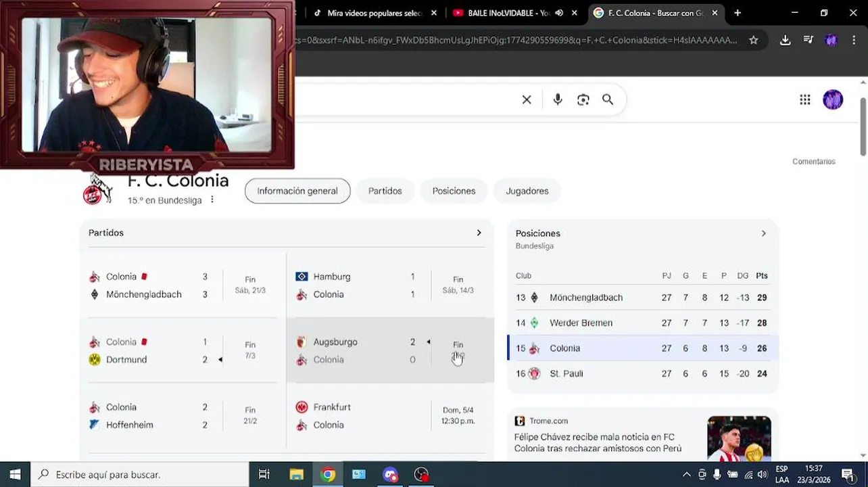Open the ESP LAA language switcher
This screenshot has width=868, height=487.
click(x=781, y=474)
